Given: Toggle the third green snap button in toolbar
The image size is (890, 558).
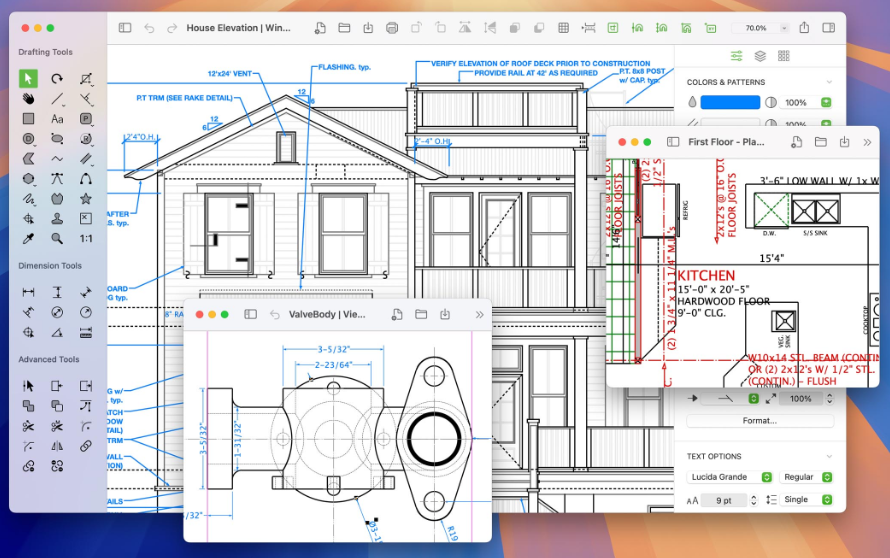Looking at the screenshot, I should (x=661, y=28).
